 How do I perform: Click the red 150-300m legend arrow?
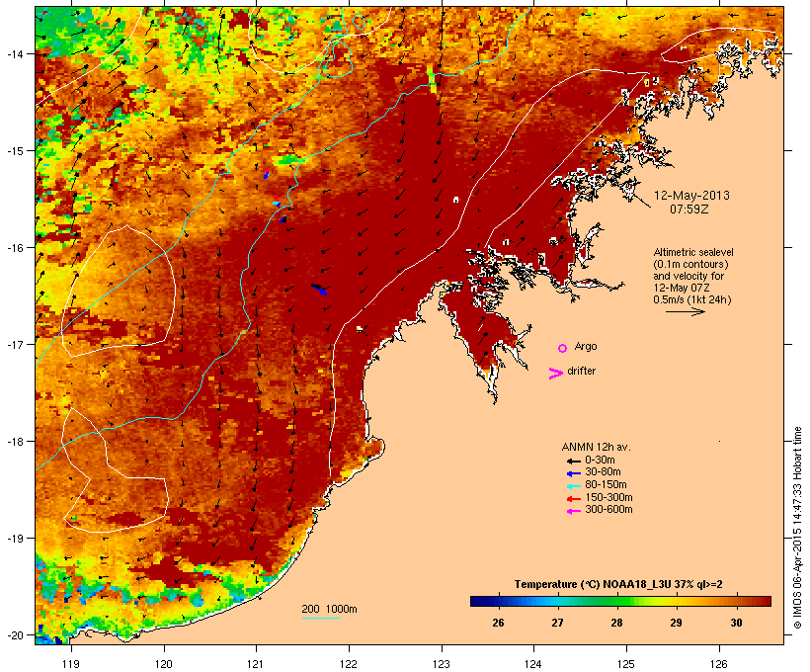coord(574,498)
